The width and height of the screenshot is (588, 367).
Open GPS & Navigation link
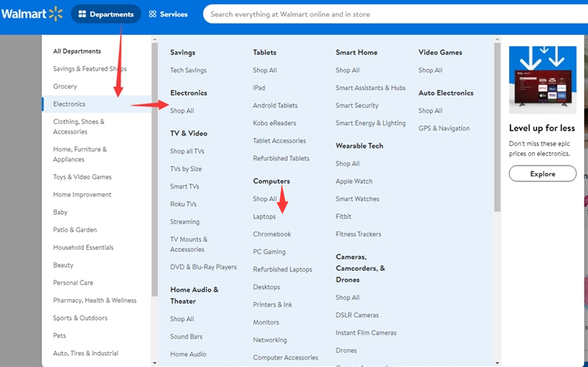(x=443, y=128)
